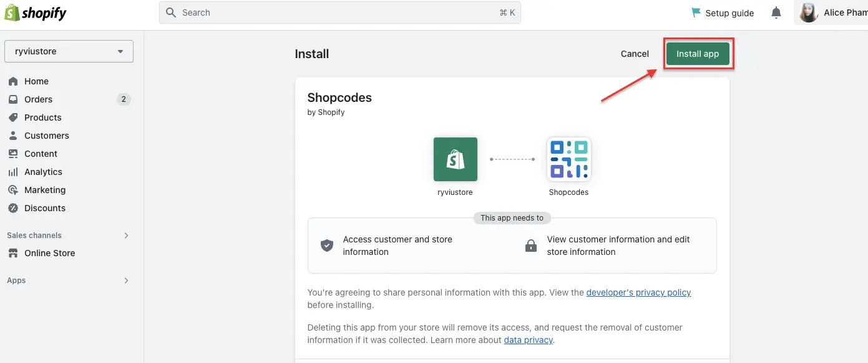Click the Discounts sidebar icon
868x363 pixels.
coord(14,208)
